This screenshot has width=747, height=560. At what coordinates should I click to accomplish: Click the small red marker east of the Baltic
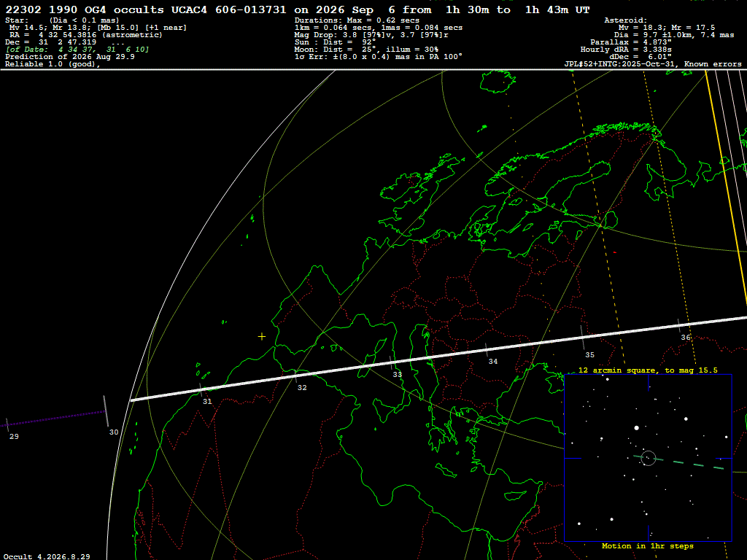[615, 252]
